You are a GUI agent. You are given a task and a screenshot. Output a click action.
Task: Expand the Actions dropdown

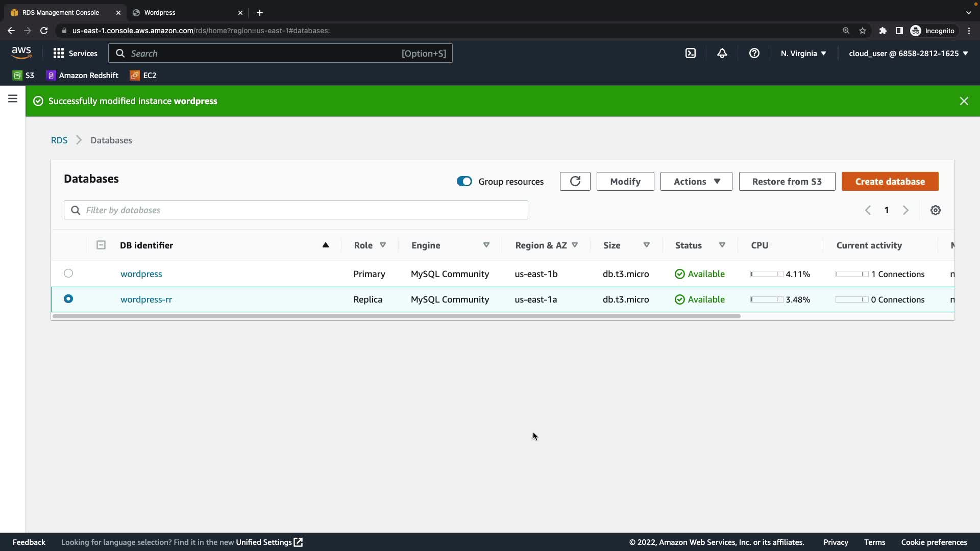[x=696, y=181]
